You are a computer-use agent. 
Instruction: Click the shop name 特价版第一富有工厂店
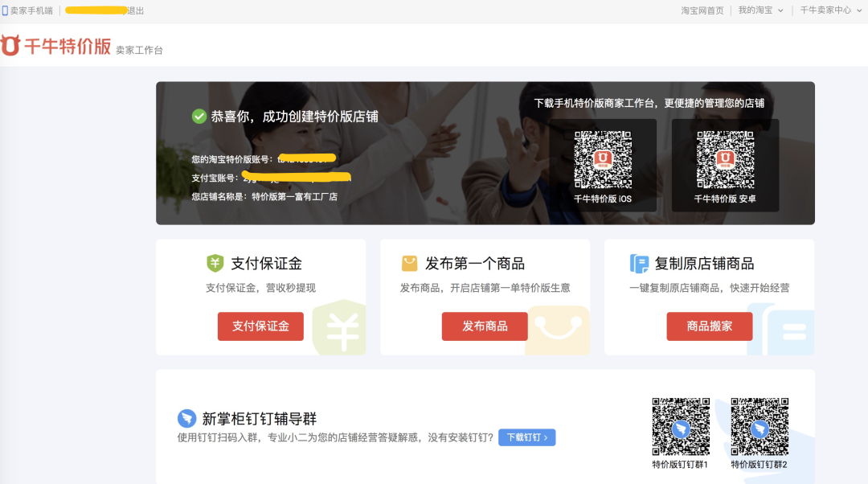[x=294, y=197]
